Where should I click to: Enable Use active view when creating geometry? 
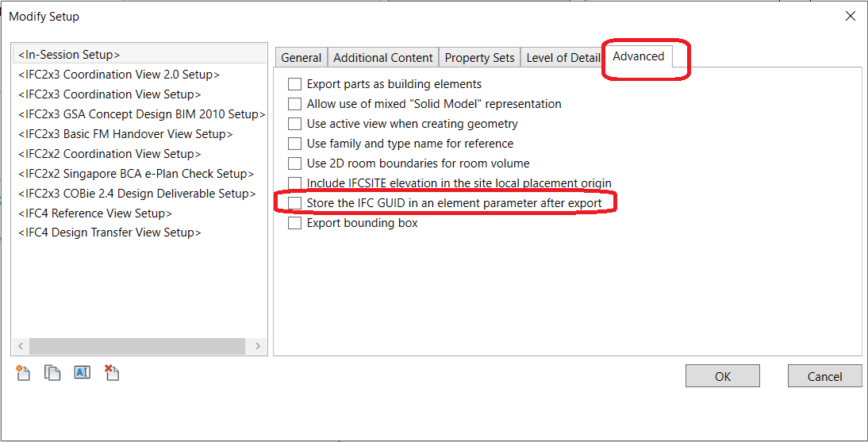coord(295,124)
